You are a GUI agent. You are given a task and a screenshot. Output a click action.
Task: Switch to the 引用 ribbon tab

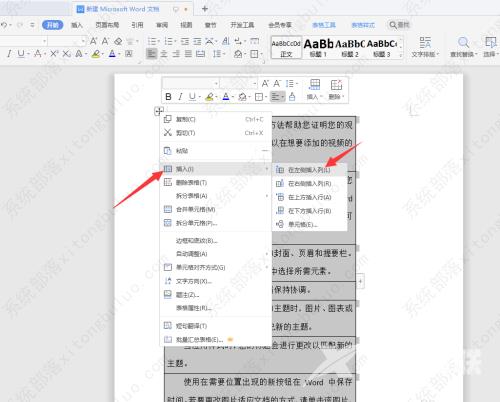137,25
